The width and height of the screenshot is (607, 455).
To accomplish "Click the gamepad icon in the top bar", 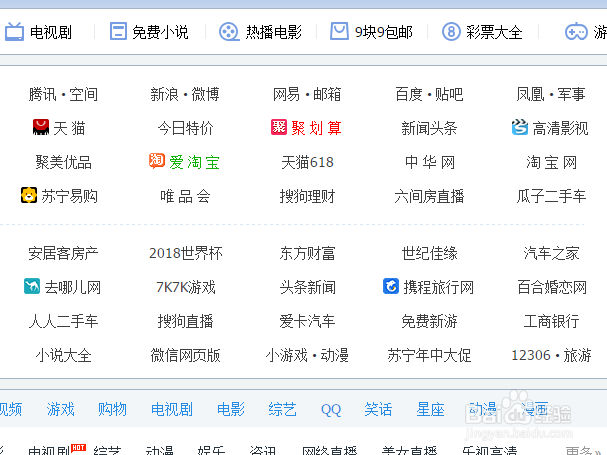I will coord(576,31).
